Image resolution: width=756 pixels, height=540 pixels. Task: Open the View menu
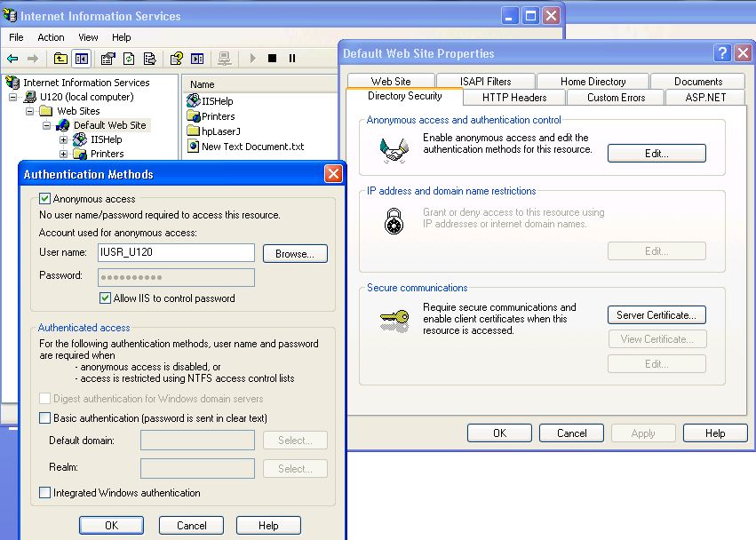88,37
